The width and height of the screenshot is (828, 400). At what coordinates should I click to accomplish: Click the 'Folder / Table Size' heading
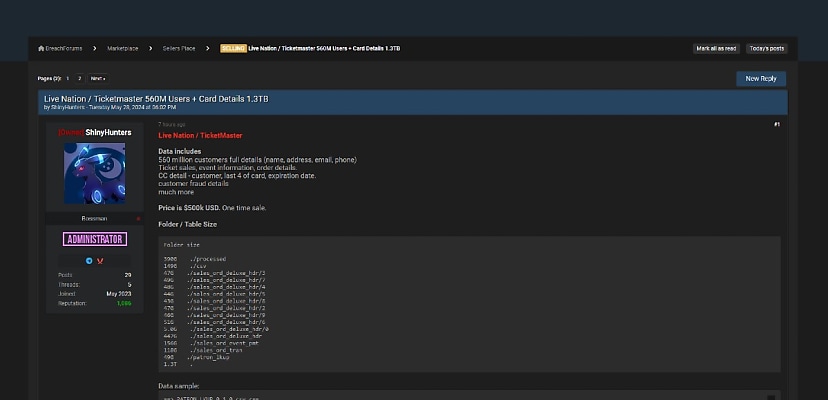pos(187,225)
